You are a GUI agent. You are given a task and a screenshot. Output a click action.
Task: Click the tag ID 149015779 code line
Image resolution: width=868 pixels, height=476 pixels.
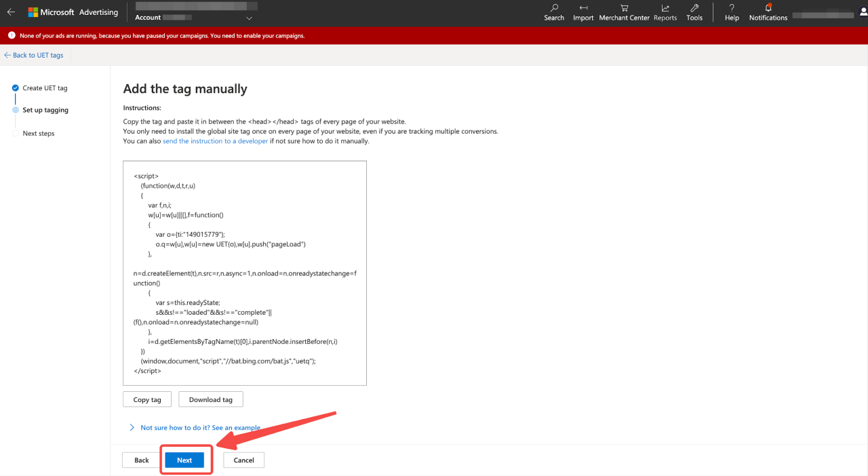point(190,234)
